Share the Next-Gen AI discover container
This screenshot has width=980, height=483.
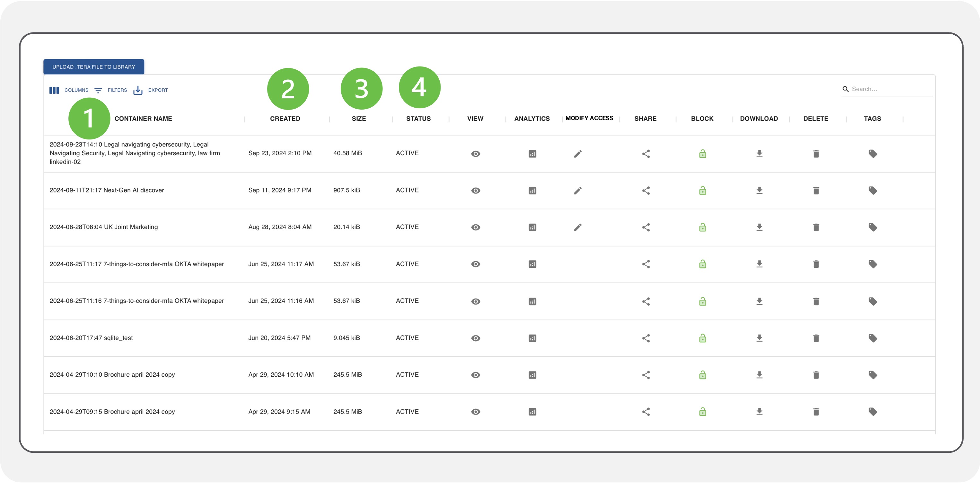pyautogui.click(x=646, y=191)
